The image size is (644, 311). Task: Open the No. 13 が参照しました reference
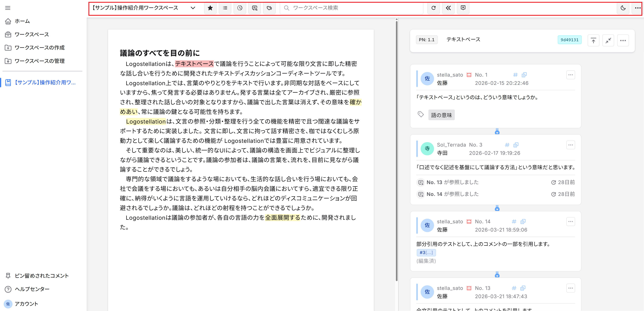click(x=453, y=182)
